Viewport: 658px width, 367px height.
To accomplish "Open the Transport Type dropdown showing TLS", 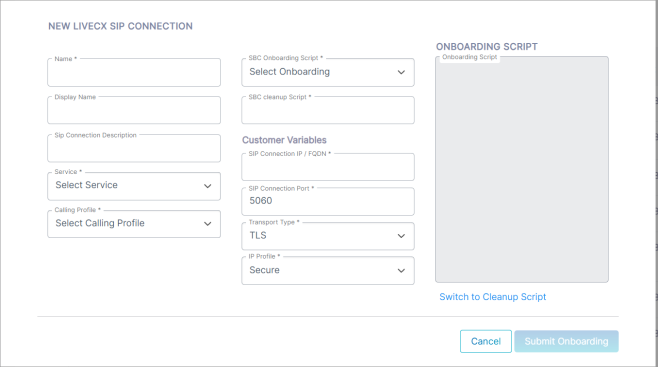I will tap(328, 236).
